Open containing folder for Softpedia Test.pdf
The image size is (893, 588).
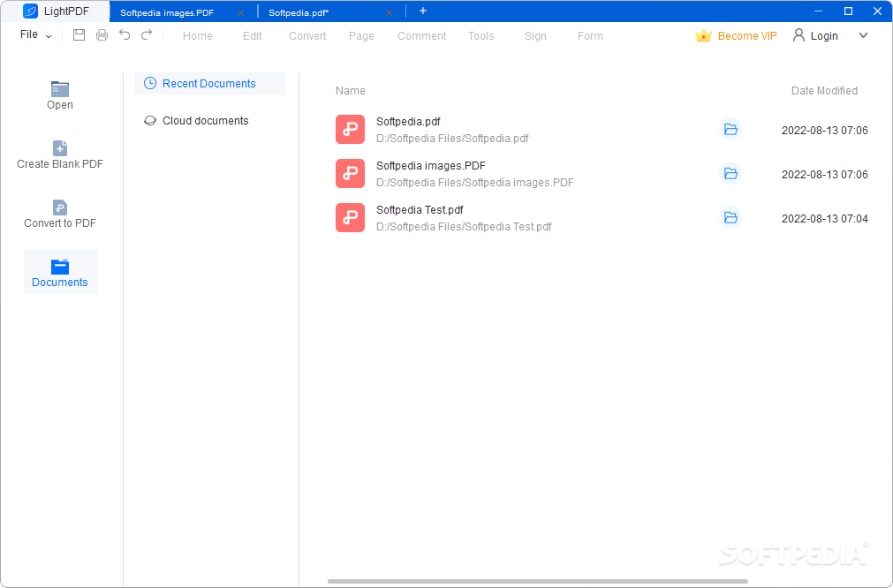pos(730,217)
